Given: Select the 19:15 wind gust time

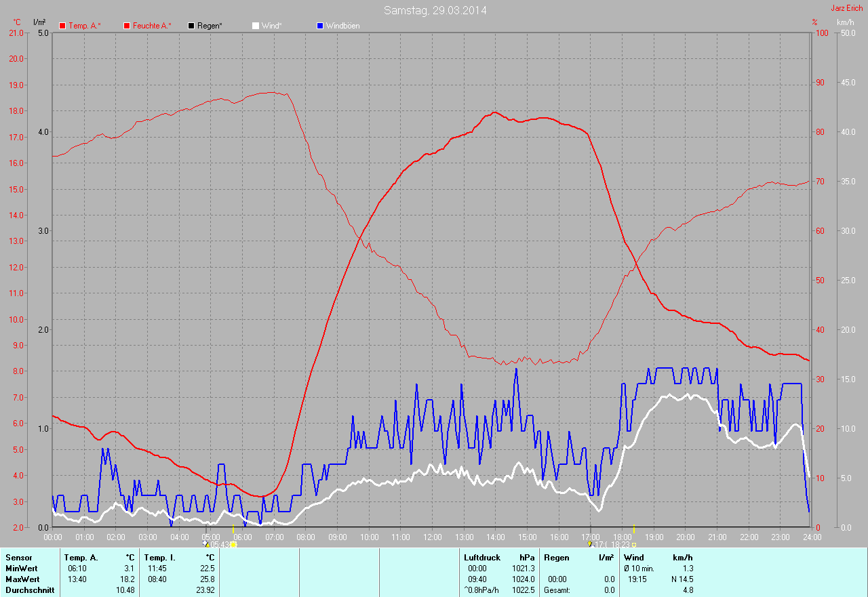Looking at the screenshot, I should pos(637,579).
